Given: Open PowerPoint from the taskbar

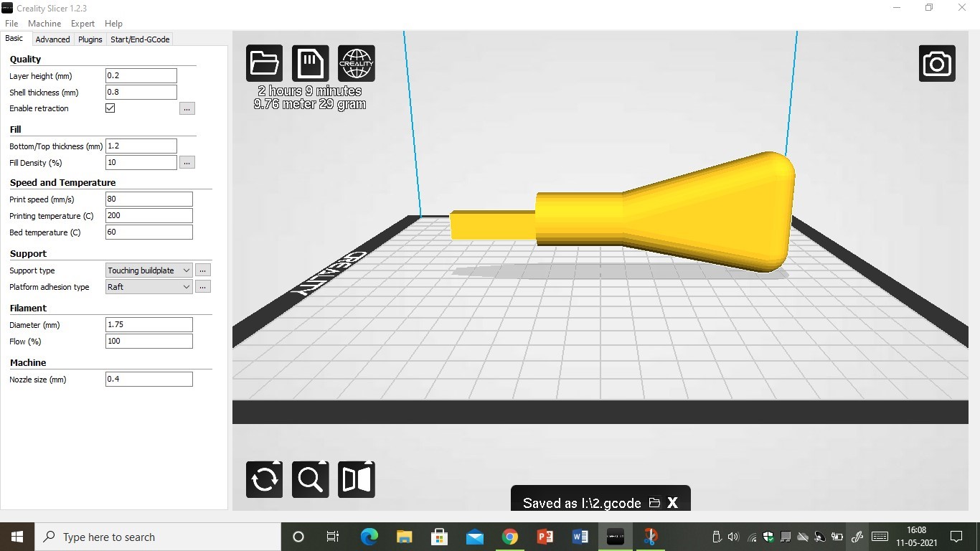Looking at the screenshot, I should (x=545, y=537).
